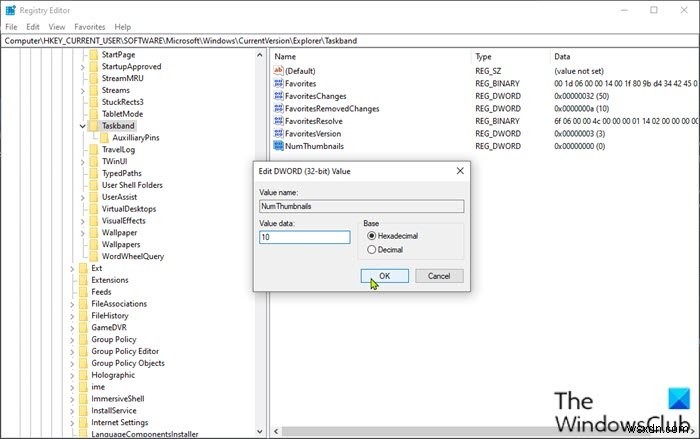This screenshot has width=700, height=439.
Task: Click the TravelLog folder icon
Action: (93, 149)
